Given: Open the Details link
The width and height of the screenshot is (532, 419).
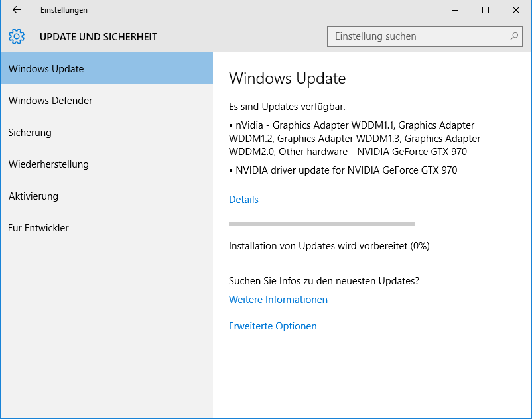Looking at the screenshot, I should 243,200.
